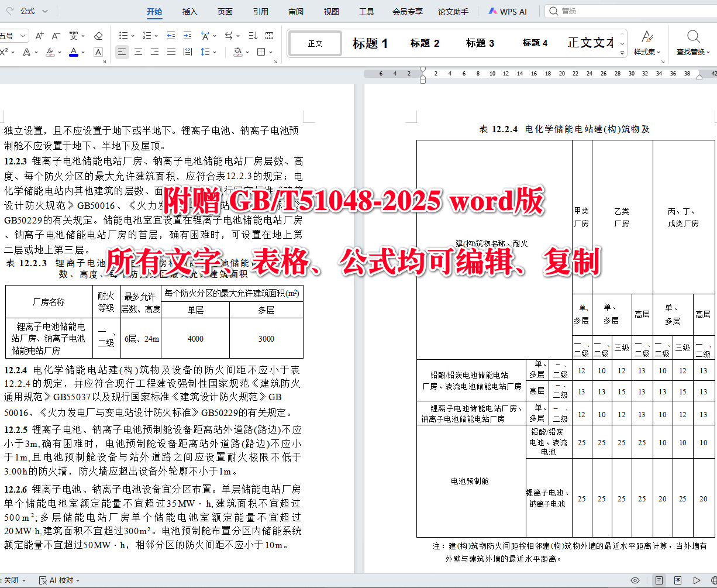Viewport: 717px width, 588px height.
Task: Open the 论文助手 tab
Action: coord(453,11)
